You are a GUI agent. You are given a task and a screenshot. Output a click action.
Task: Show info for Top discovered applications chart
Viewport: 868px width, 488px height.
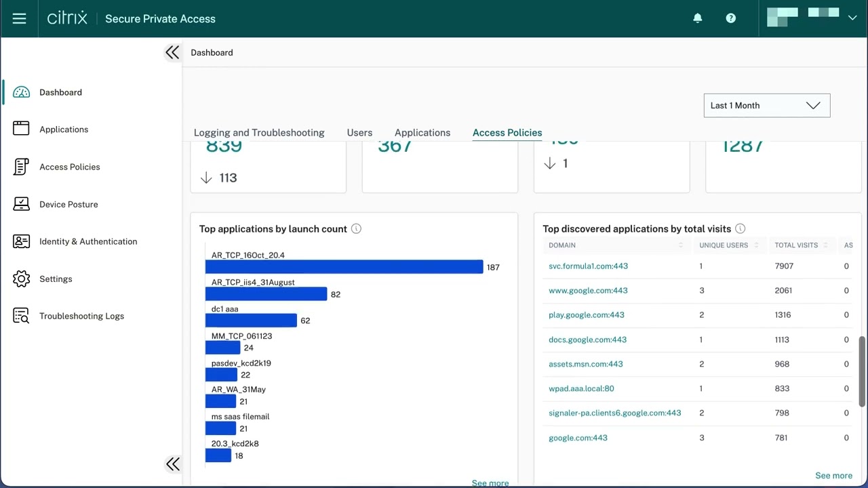coord(740,228)
